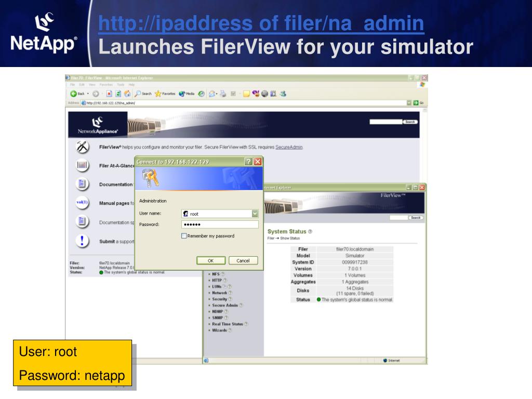Open the User name dropdown arrow
The height and width of the screenshot is (399, 532).
coord(255,214)
